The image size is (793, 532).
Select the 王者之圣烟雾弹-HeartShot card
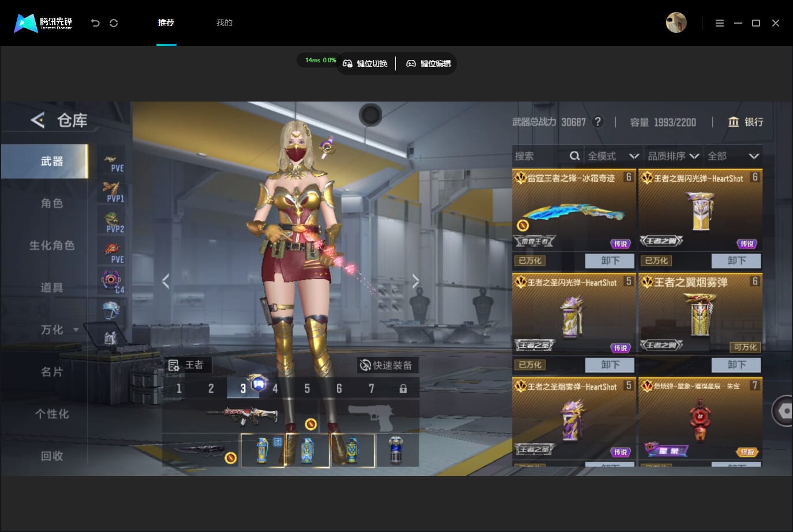pyautogui.click(x=574, y=418)
